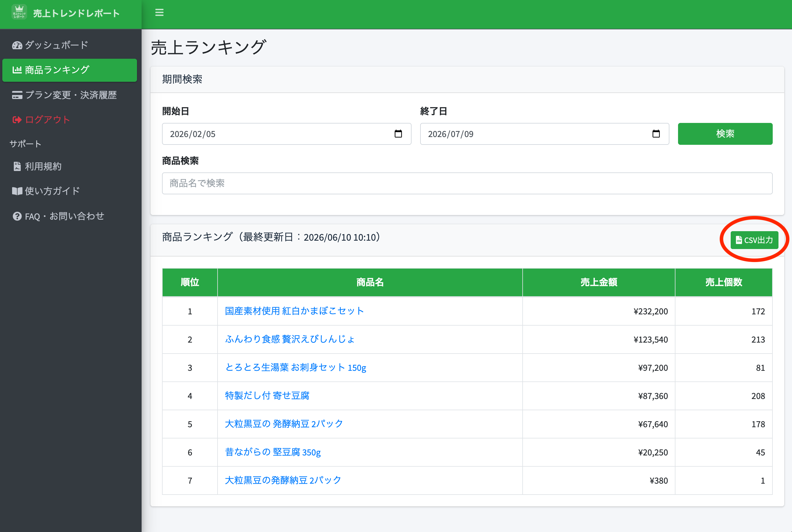Click the ¥123,540 sales amount cell

click(x=599, y=339)
